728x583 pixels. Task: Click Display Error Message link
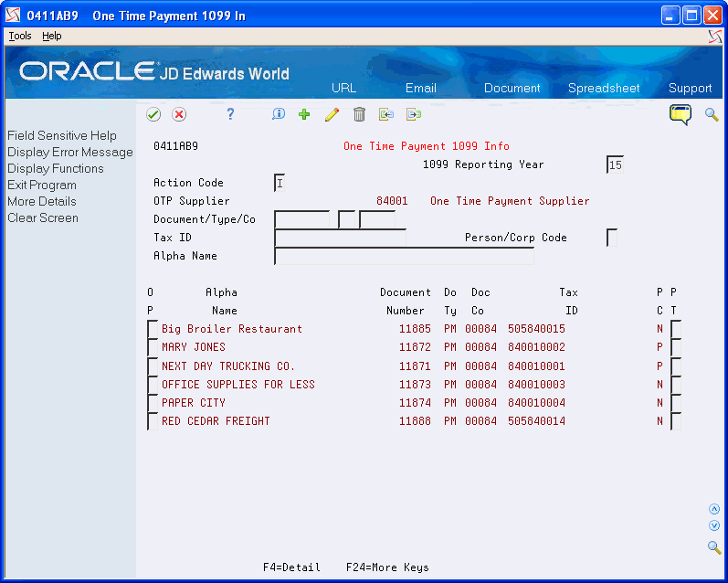70,152
